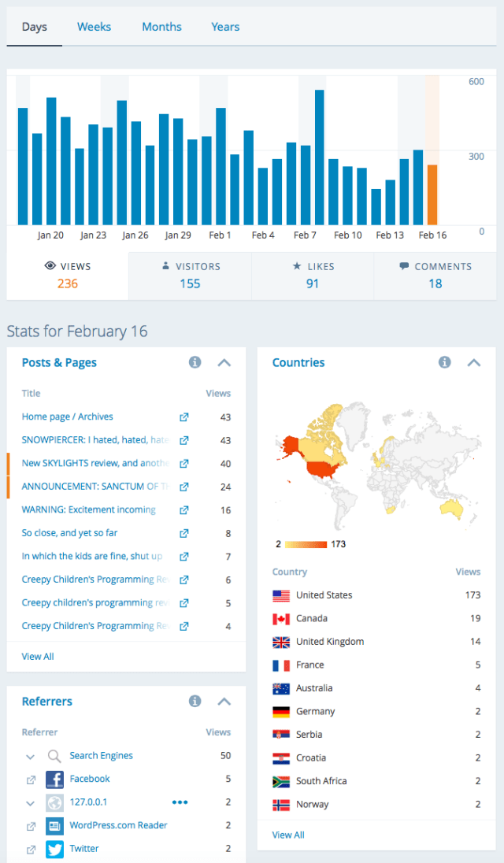Click View All under Posts & Pages

(x=38, y=657)
